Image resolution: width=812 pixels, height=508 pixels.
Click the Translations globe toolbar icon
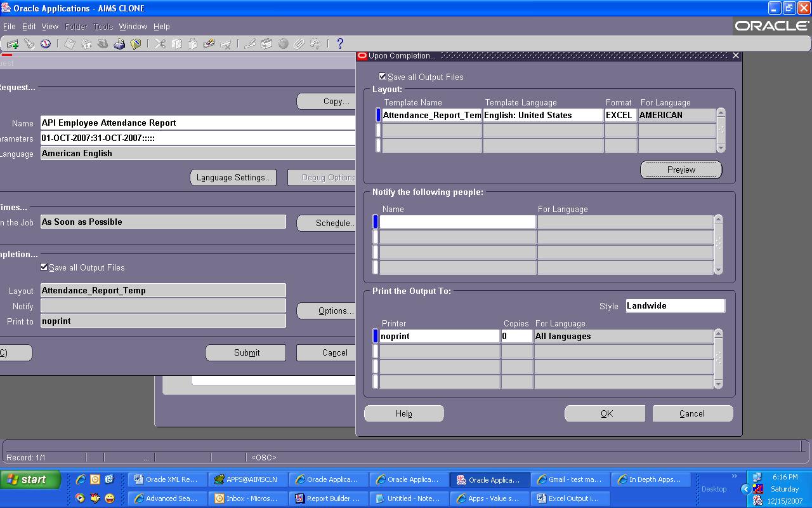pos(283,44)
